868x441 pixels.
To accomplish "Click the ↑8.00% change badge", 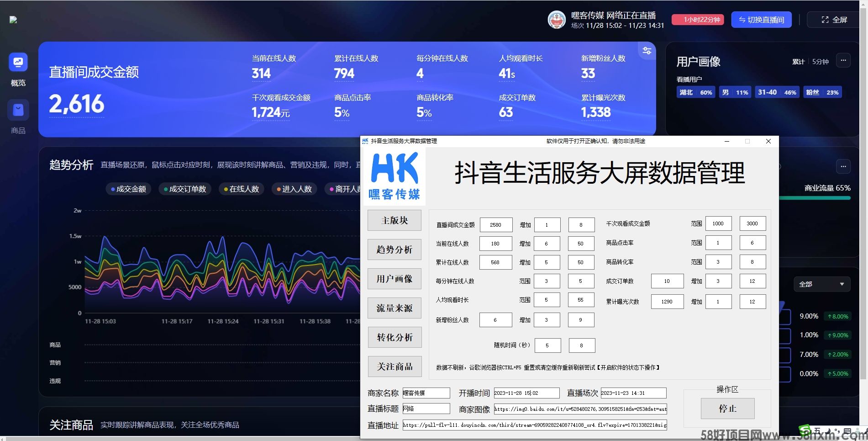I will (838, 316).
